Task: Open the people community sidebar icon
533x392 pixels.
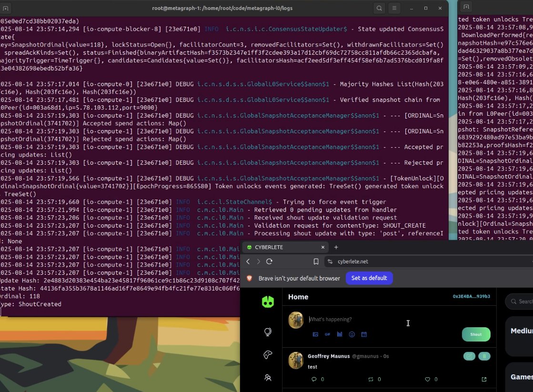Action: [268, 378]
